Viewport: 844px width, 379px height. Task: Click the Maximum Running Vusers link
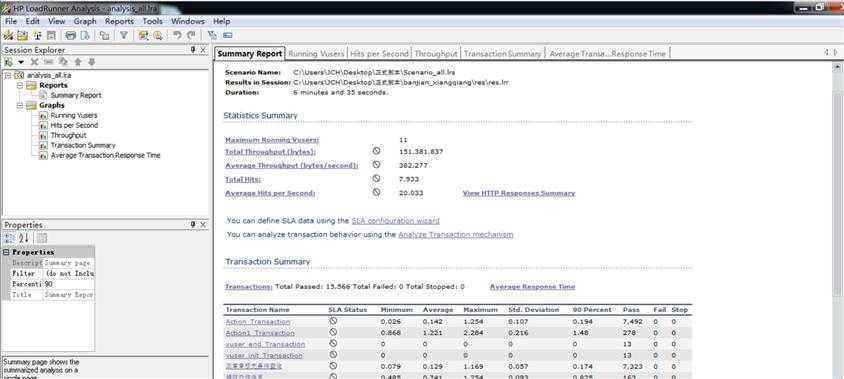click(272, 140)
